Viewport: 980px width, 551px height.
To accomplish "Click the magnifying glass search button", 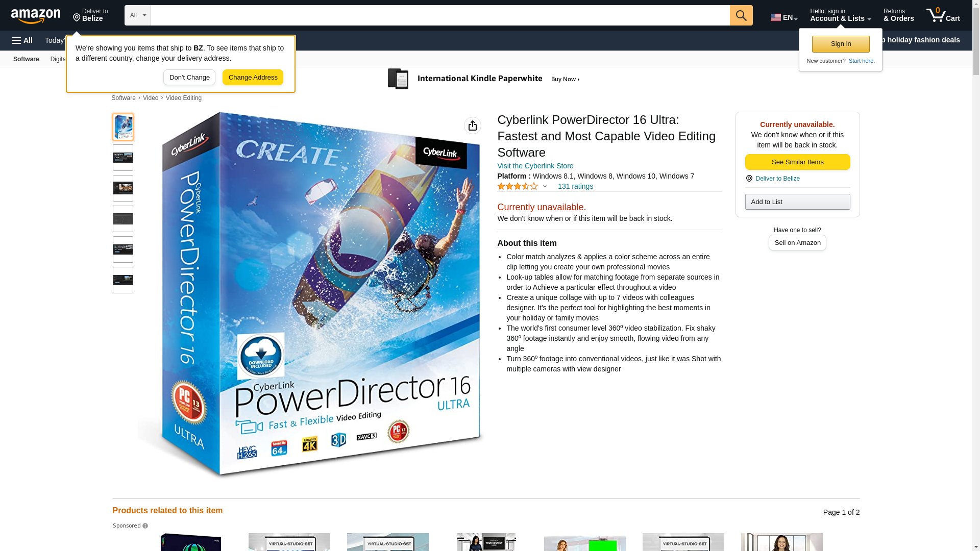I will 741,15.
